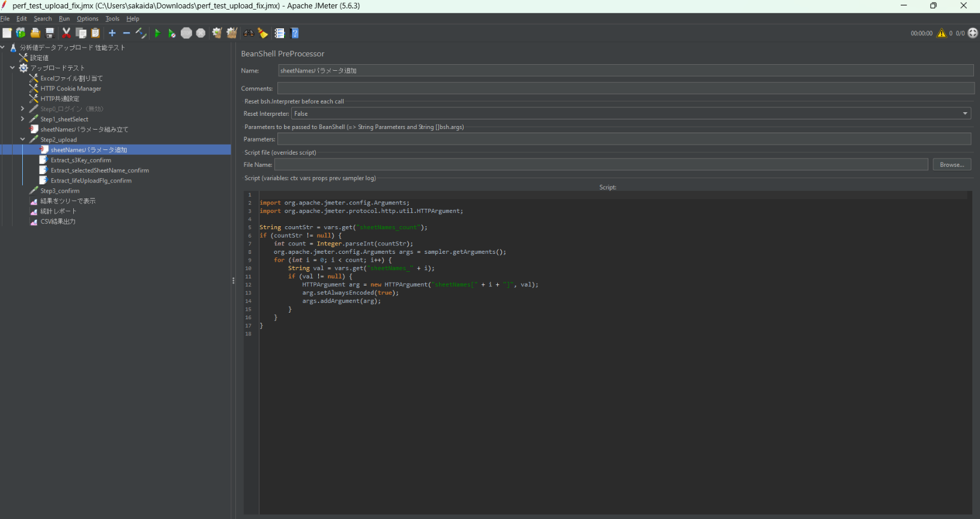Image resolution: width=980 pixels, height=519 pixels.
Task: Click the Save floppy disk icon
Action: 50,33
